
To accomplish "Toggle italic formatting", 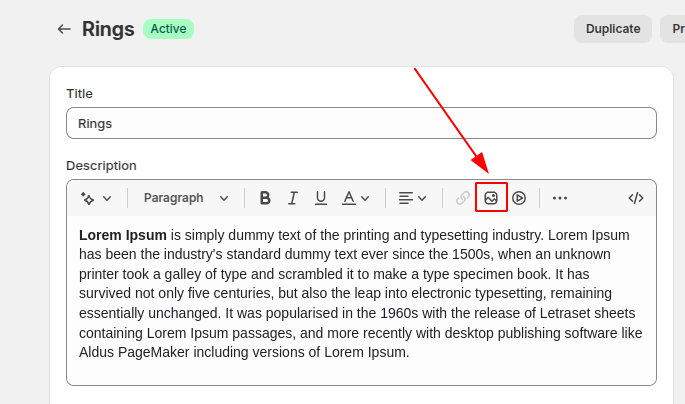I will coord(293,198).
